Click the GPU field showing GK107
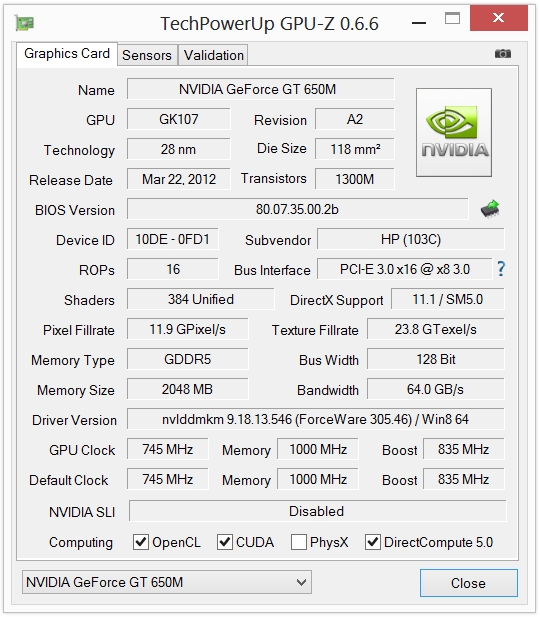The height and width of the screenshot is (617, 540). (x=179, y=119)
